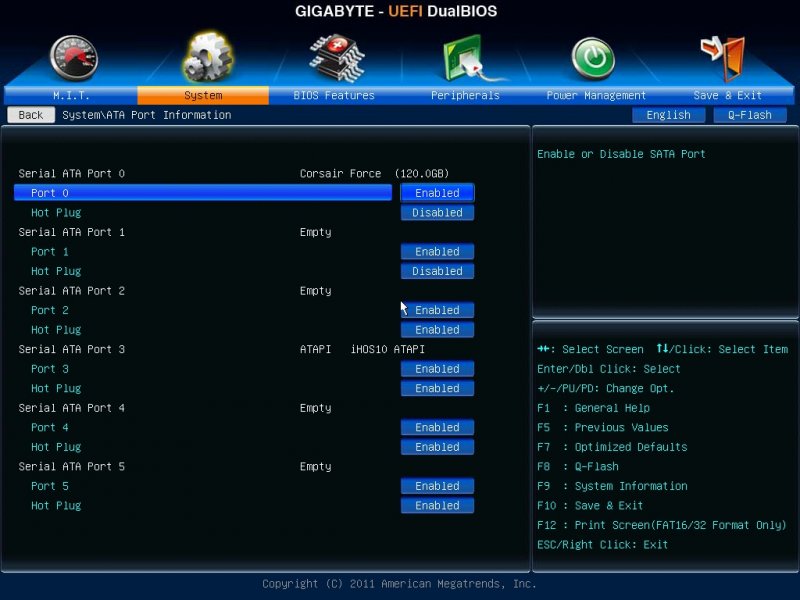Image resolution: width=800 pixels, height=600 pixels.
Task: Open the Hot Plug setting for Port 4
Action: 437,447
